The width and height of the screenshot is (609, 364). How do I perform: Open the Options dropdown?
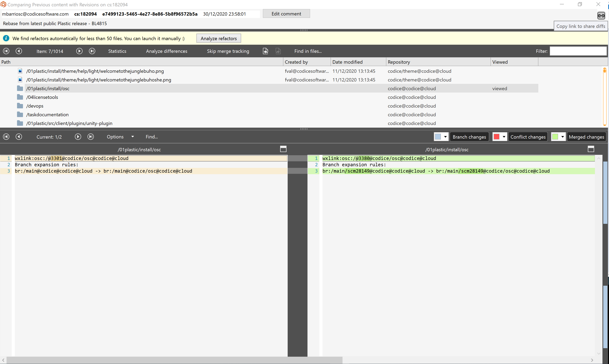tap(133, 137)
